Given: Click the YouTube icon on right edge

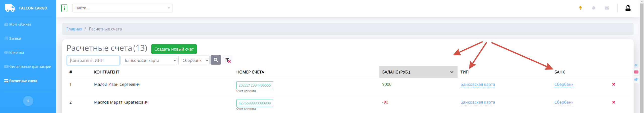Looking at the screenshot, I should 636,72.
